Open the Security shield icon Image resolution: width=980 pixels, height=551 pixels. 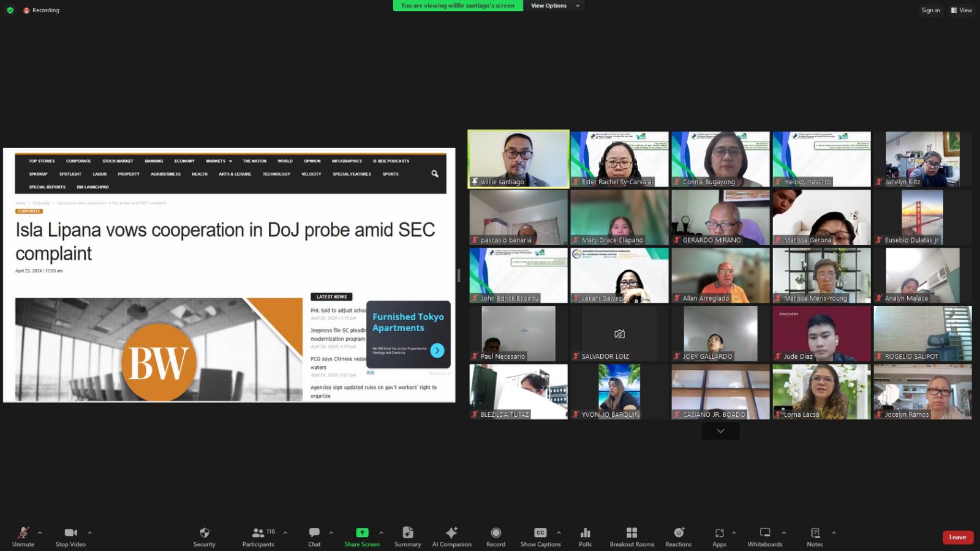[205, 533]
